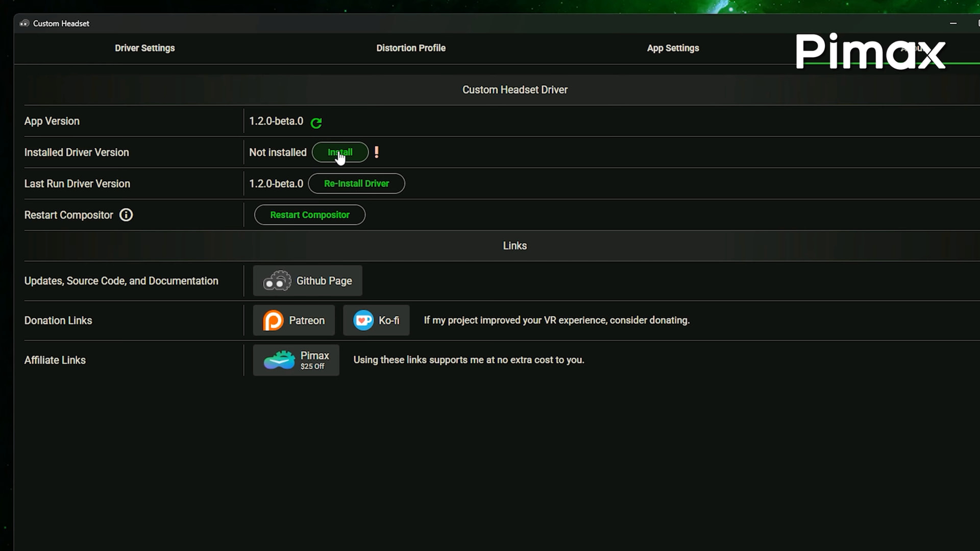Click the Updates, Source Code, and Documentation label

[x=121, y=281]
